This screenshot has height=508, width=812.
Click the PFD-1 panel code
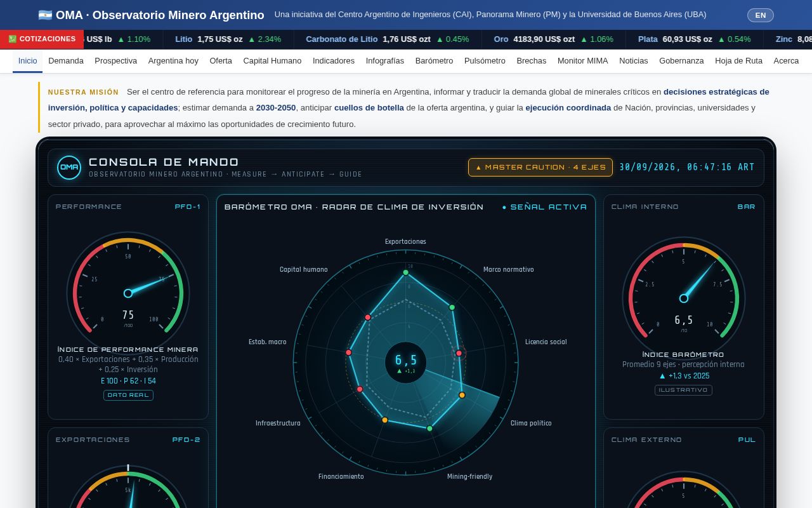pos(188,206)
